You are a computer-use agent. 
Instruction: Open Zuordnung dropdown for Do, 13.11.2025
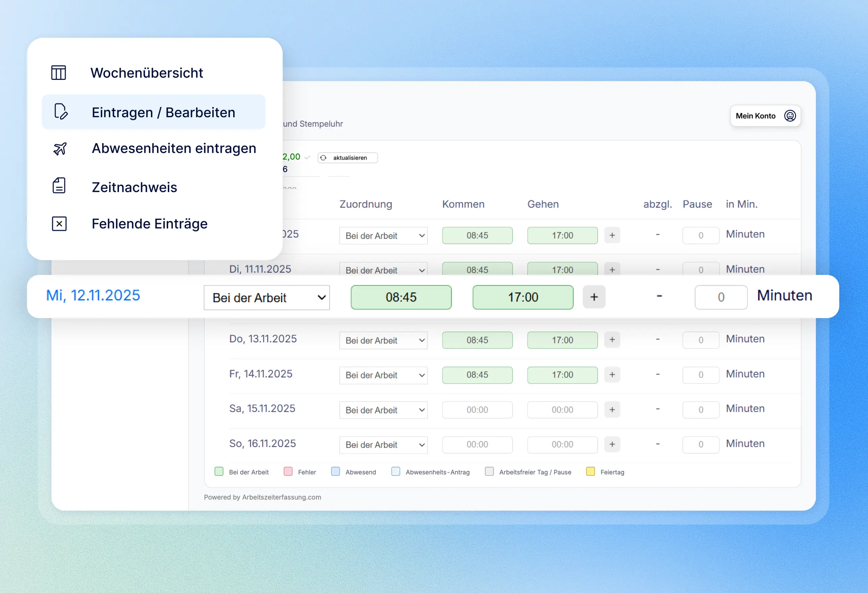(x=383, y=340)
